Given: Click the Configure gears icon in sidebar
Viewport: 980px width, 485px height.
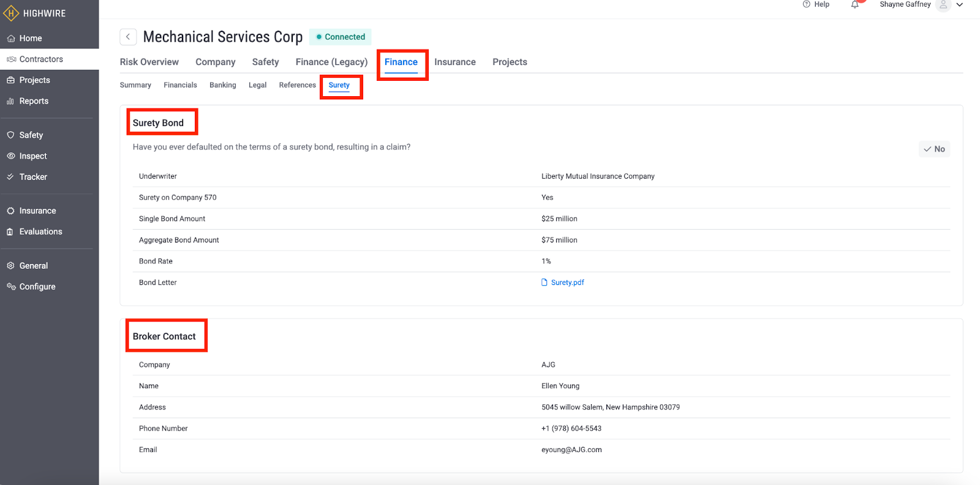Looking at the screenshot, I should pyautogui.click(x=11, y=287).
